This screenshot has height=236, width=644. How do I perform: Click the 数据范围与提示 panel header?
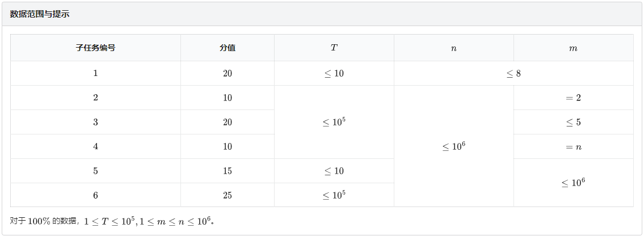322,14
